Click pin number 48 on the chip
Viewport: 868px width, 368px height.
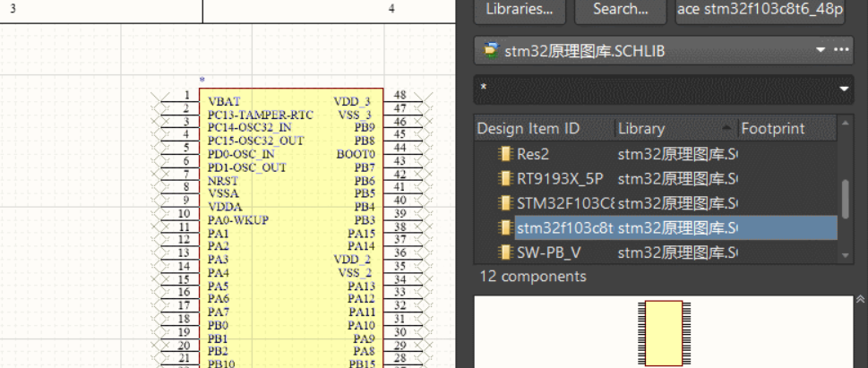point(400,95)
